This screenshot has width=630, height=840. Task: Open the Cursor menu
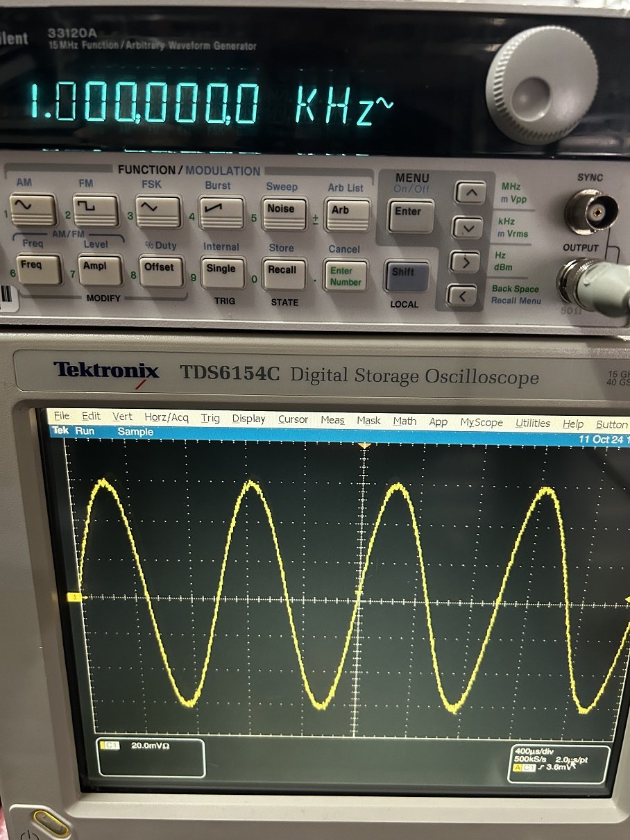click(293, 419)
